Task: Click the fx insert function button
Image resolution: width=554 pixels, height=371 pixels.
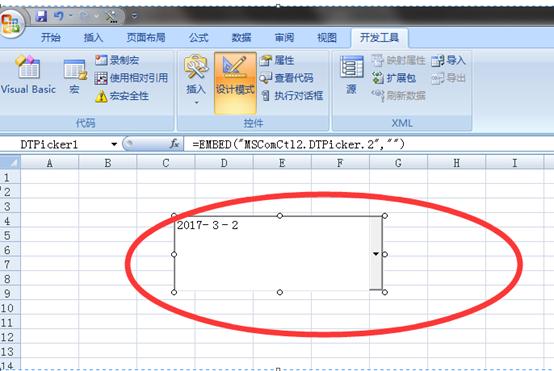Action: (x=174, y=144)
